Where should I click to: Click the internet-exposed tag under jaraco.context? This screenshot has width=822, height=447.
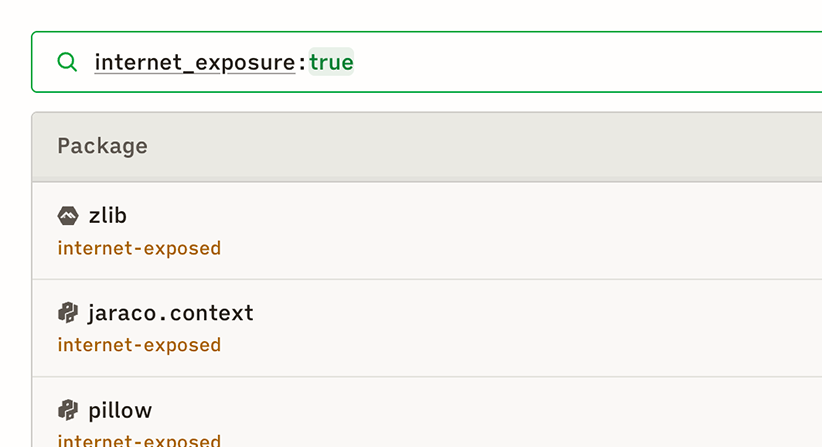[x=139, y=345]
